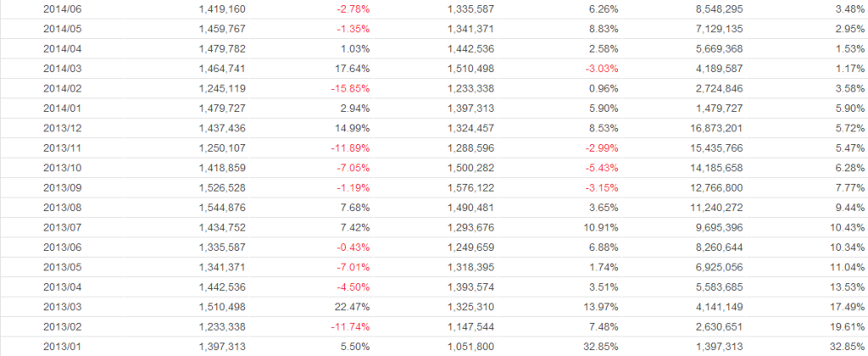
Task: Select the 2013/12 row date label
Action: [x=64, y=127]
